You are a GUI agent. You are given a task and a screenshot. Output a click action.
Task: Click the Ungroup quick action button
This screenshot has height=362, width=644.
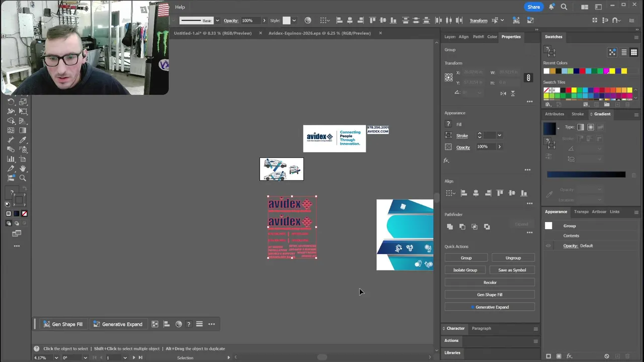click(x=513, y=258)
